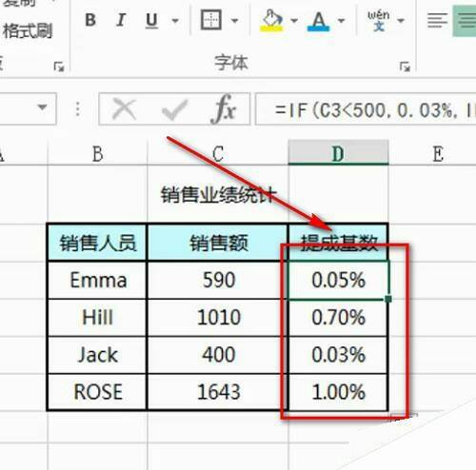476x470 pixels.
Task: Select column D header
Action: pos(338,153)
